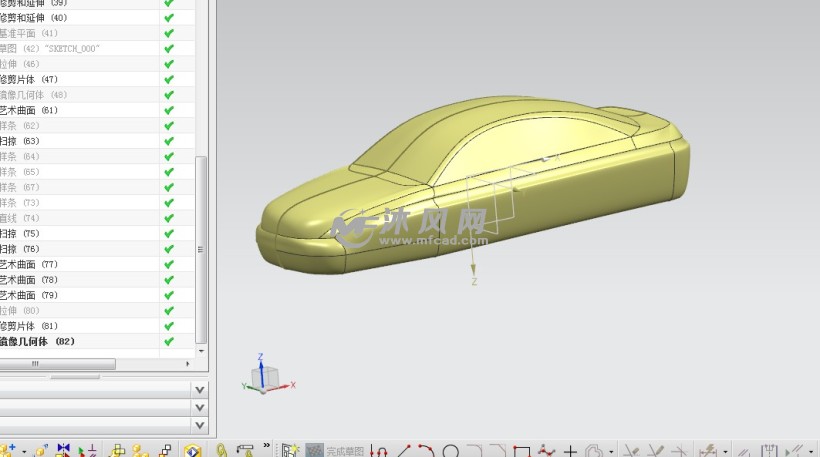Select the sketch row "SKETCH_000" (42)
820x457 pixels.
tap(97, 49)
